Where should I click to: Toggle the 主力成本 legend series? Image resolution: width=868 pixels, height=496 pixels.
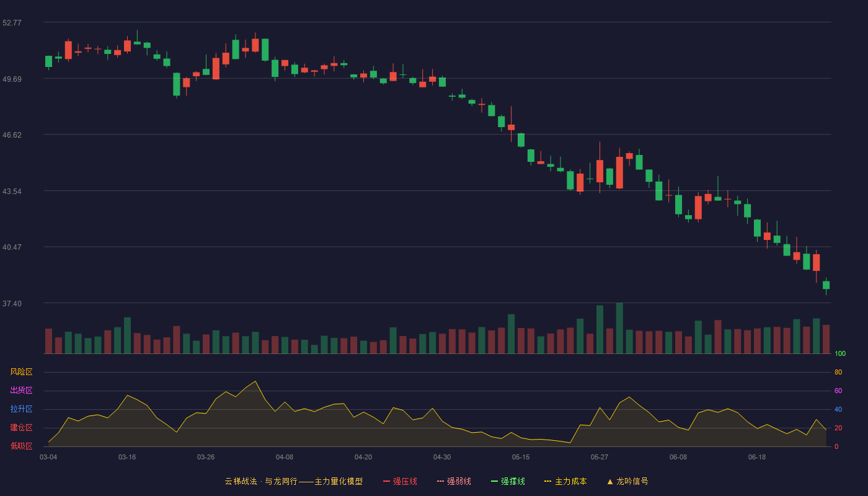point(565,481)
